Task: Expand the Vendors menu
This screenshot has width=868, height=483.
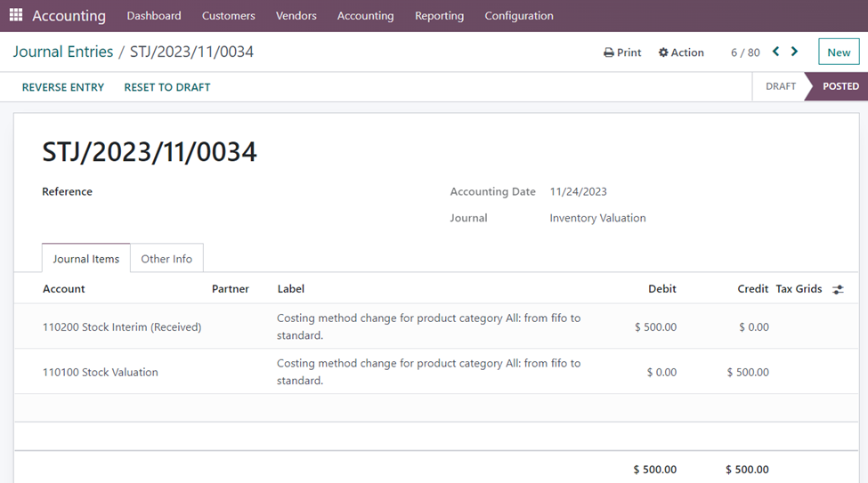Action: pyautogui.click(x=296, y=16)
